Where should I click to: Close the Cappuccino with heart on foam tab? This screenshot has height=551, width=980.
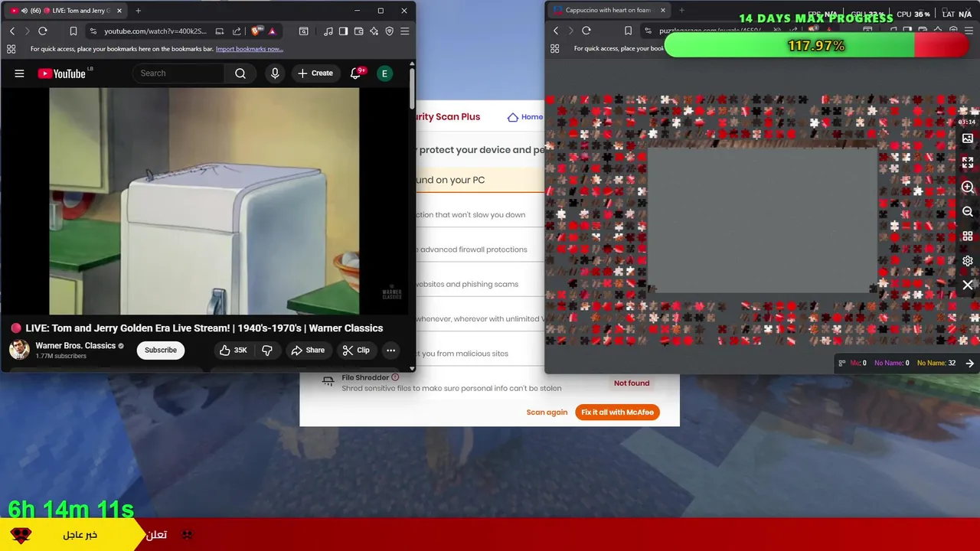[x=663, y=11]
